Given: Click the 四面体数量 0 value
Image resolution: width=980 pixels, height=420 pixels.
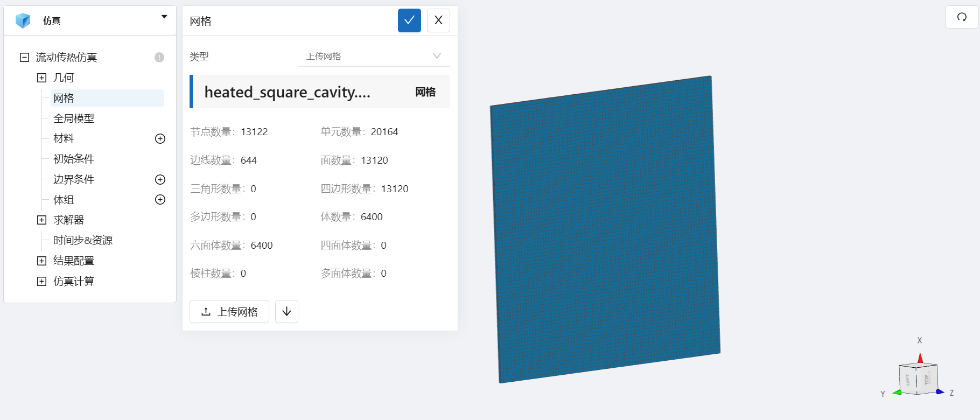Looking at the screenshot, I should [x=384, y=246].
